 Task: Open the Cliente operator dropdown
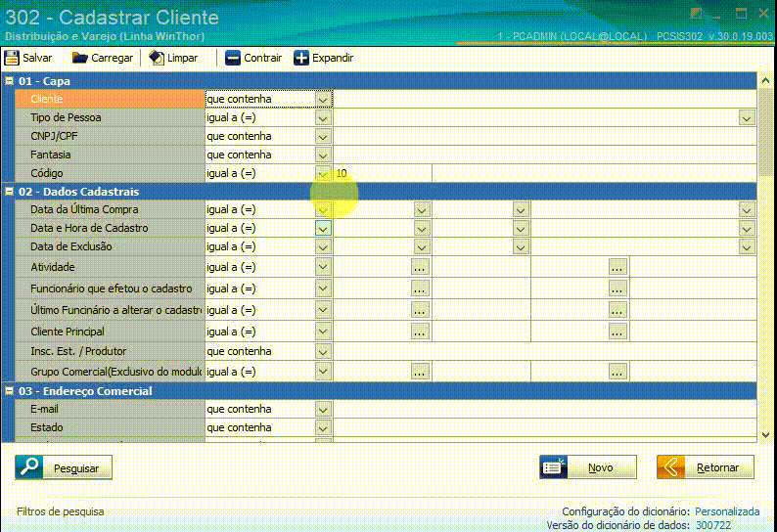[x=323, y=99]
